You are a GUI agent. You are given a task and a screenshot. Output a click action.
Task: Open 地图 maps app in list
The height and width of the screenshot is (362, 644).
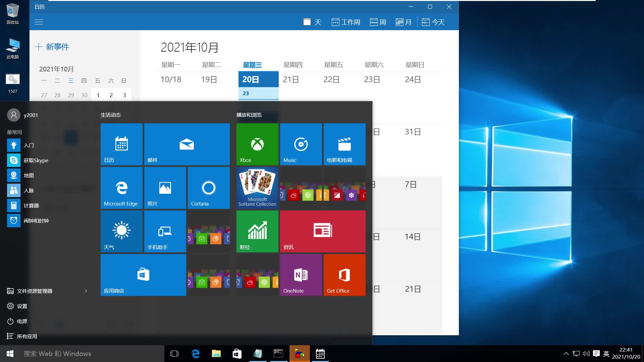click(x=47, y=175)
